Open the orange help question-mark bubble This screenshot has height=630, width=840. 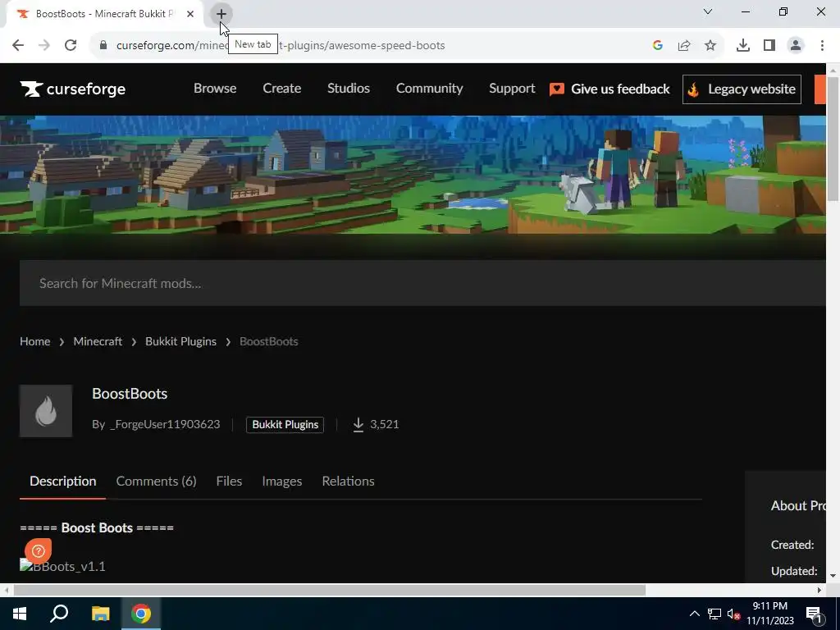pyautogui.click(x=38, y=550)
